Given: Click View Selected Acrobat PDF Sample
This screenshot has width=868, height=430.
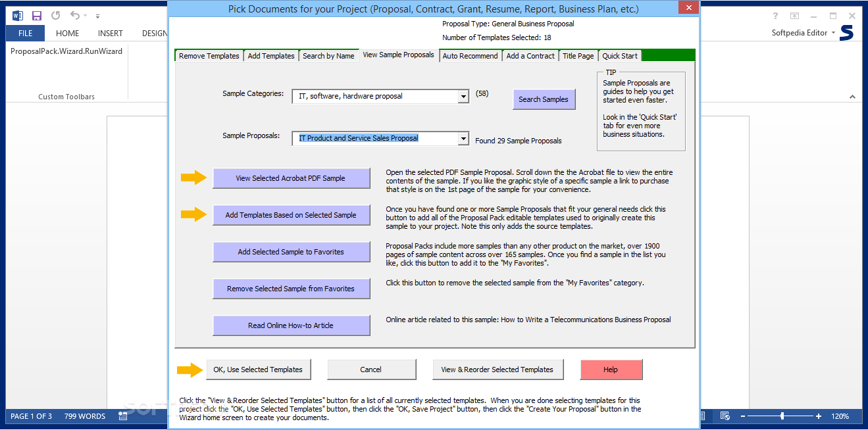Looking at the screenshot, I should point(291,178).
